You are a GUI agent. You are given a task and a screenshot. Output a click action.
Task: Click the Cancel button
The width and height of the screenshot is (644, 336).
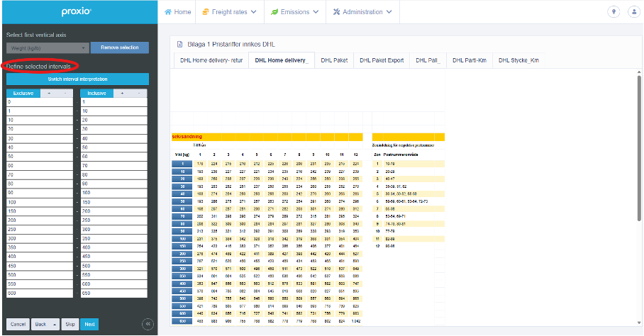pos(18,325)
